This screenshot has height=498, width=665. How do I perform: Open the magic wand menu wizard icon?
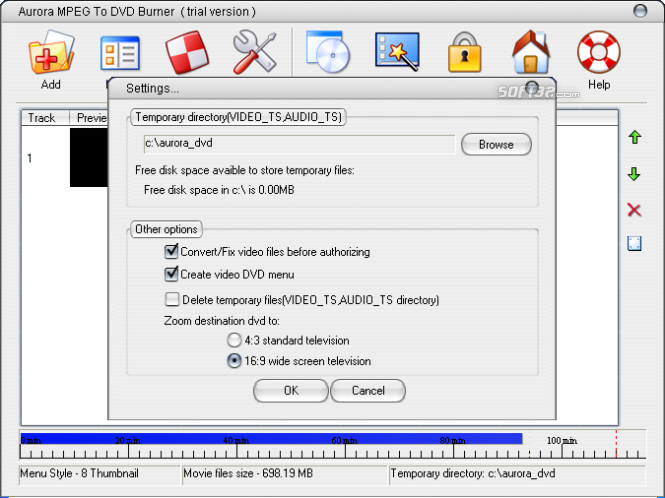pos(397,52)
